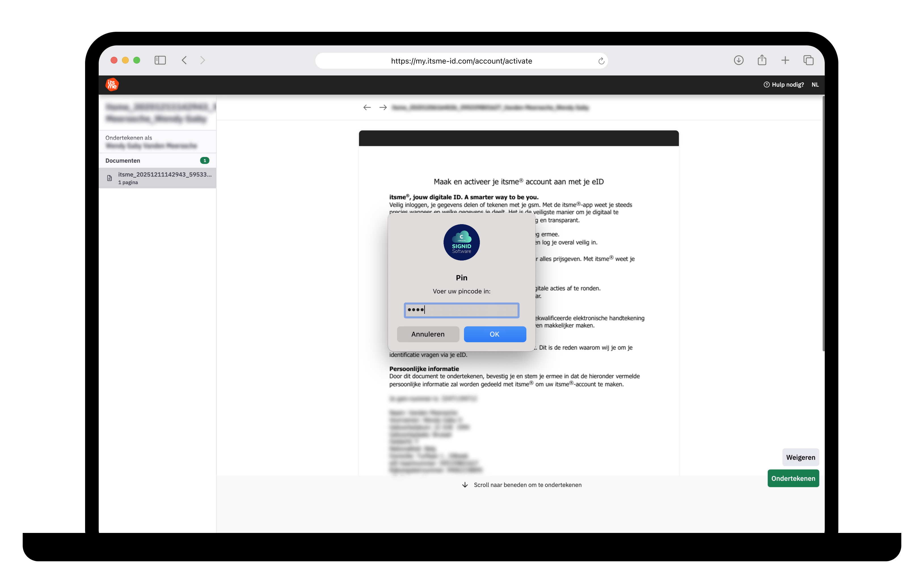The width and height of the screenshot is (924, 584).
Task: Cancel the pin dialog with Annuleren
Action: tap(428, 334)
